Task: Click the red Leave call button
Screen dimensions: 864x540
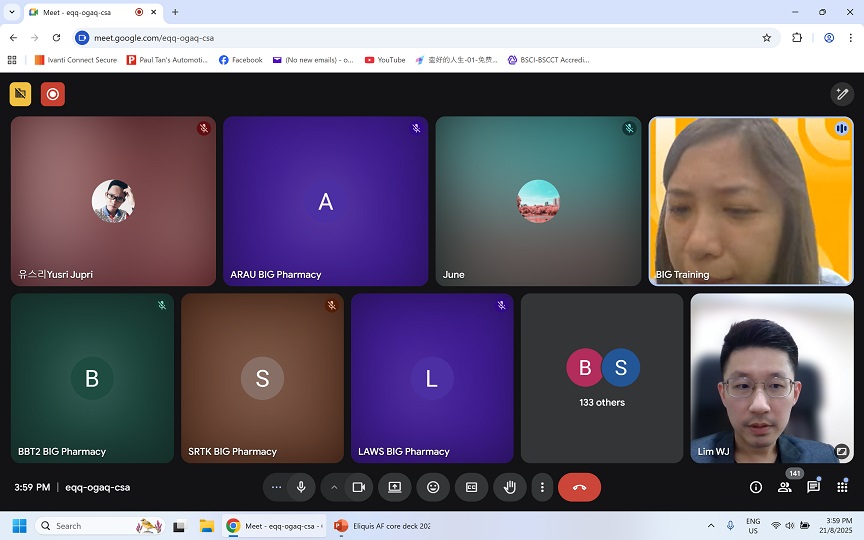Action: [x=579, y=487]
